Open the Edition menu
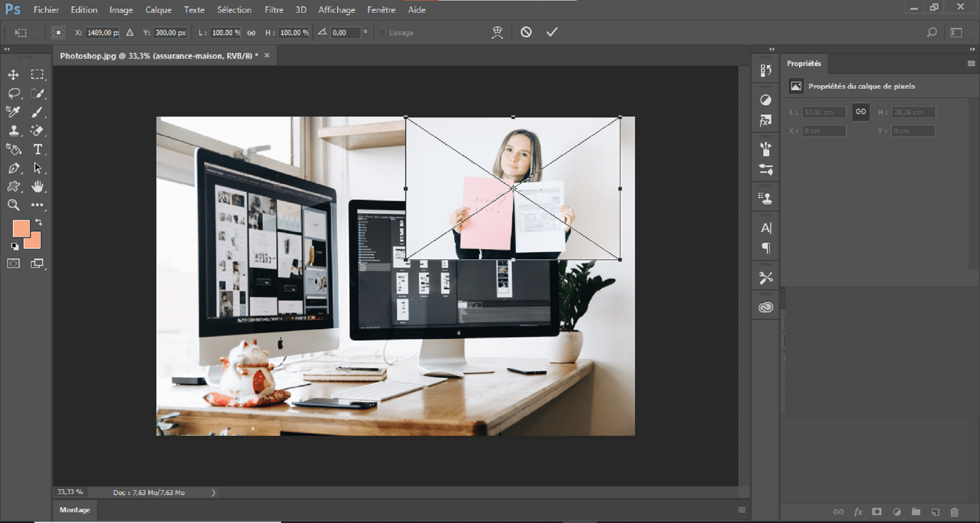980x523 pixels. (84, 10)
